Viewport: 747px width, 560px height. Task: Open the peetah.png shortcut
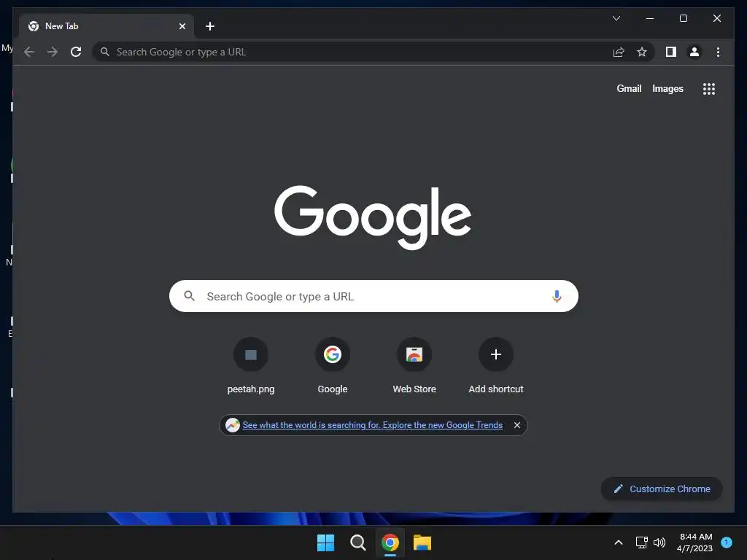point(251,366)
